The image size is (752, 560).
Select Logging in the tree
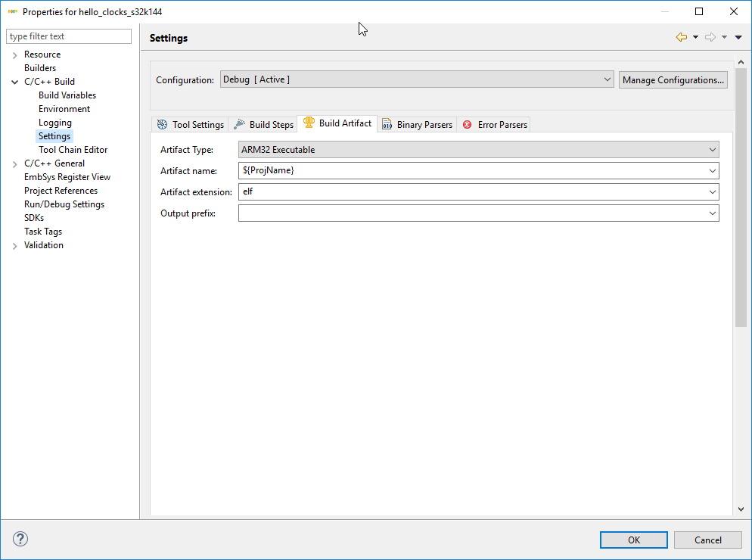pyautogui.click(x=55, y=123)
